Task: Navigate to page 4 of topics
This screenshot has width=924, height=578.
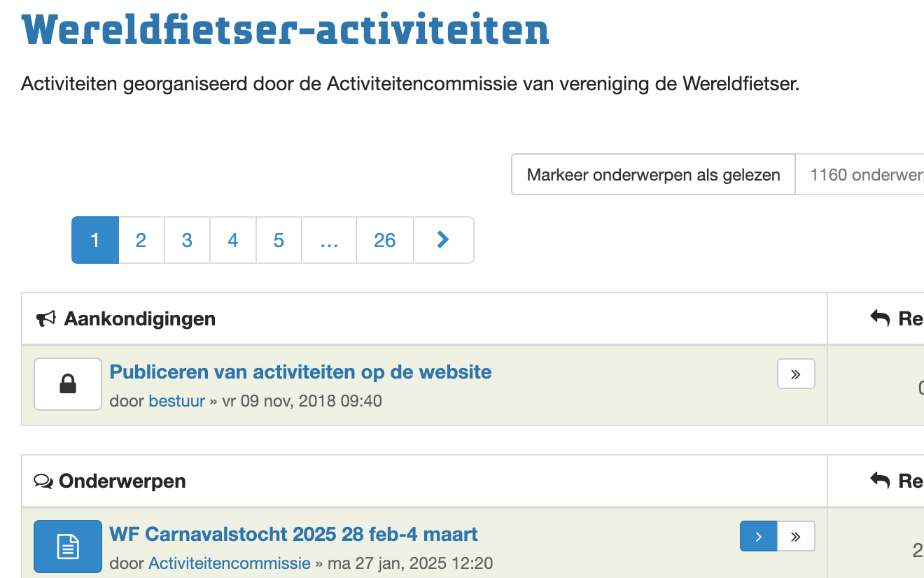Action: (233, 240)
